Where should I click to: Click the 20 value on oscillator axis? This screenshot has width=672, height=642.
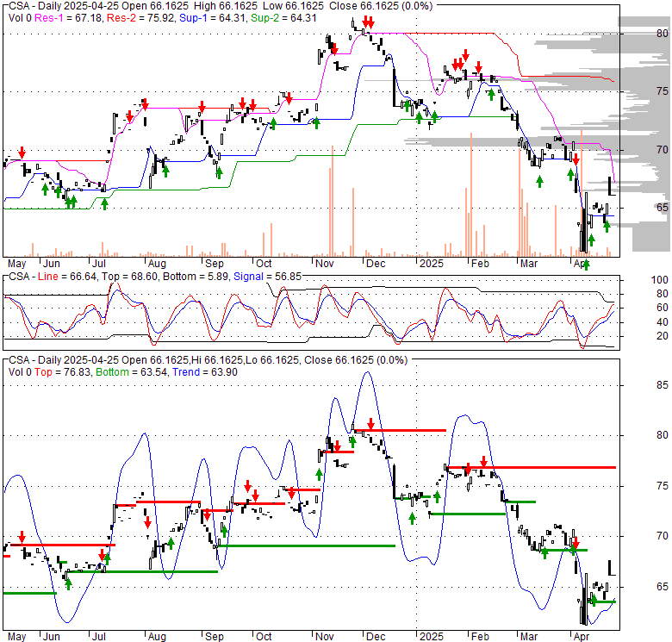point(663,335)
